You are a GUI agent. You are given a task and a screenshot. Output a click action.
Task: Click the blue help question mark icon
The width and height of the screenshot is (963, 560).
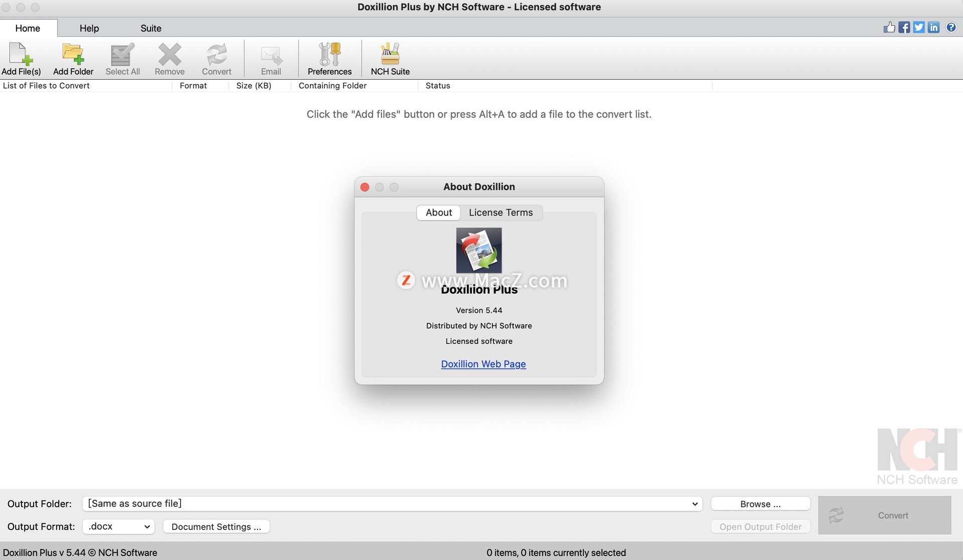[x=951, y=27]
